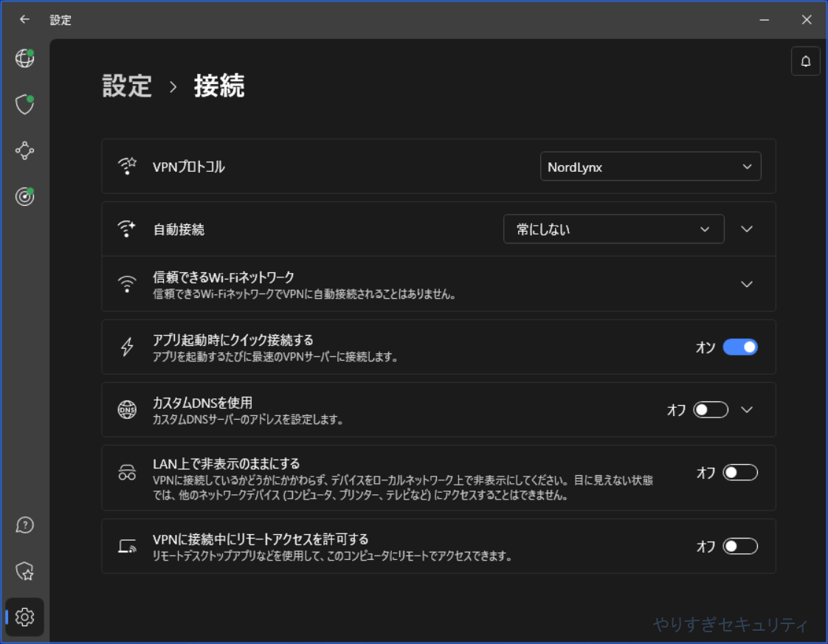Click the 自動接続 Wi-Fi sparkle icon

coord(127,229)
